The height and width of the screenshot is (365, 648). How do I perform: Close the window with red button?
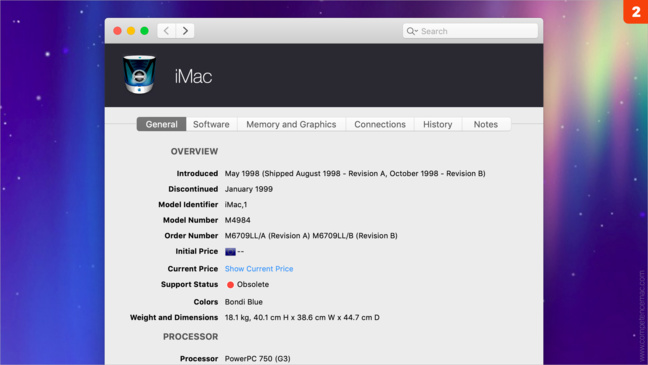[117, 31]
